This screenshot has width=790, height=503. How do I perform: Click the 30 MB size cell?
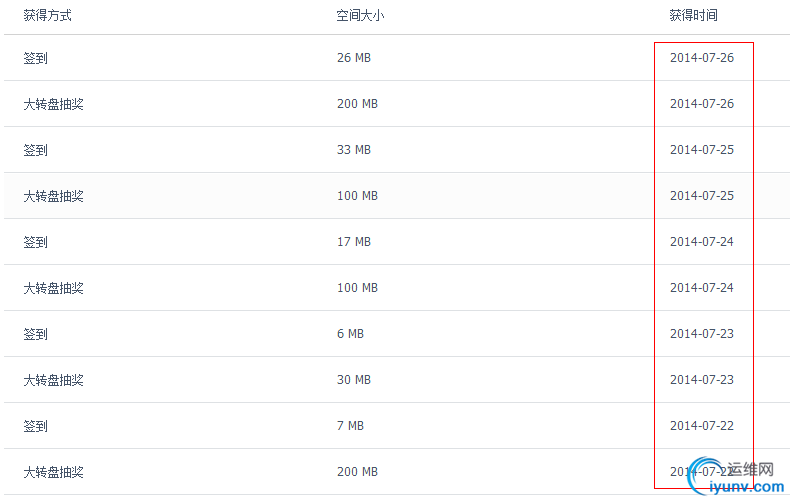[x=354, y=380]
